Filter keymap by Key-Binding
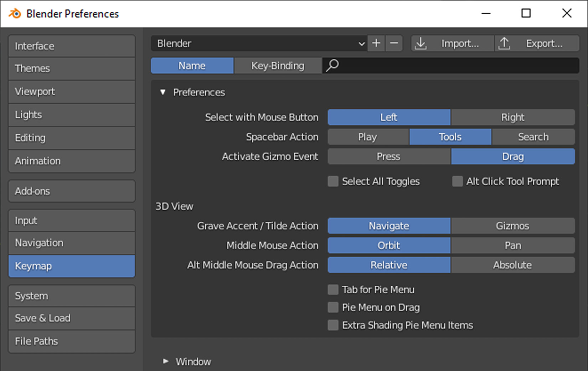Image resolution: width=588 pixels, height=371 pixels. click(x=278, y=66)
